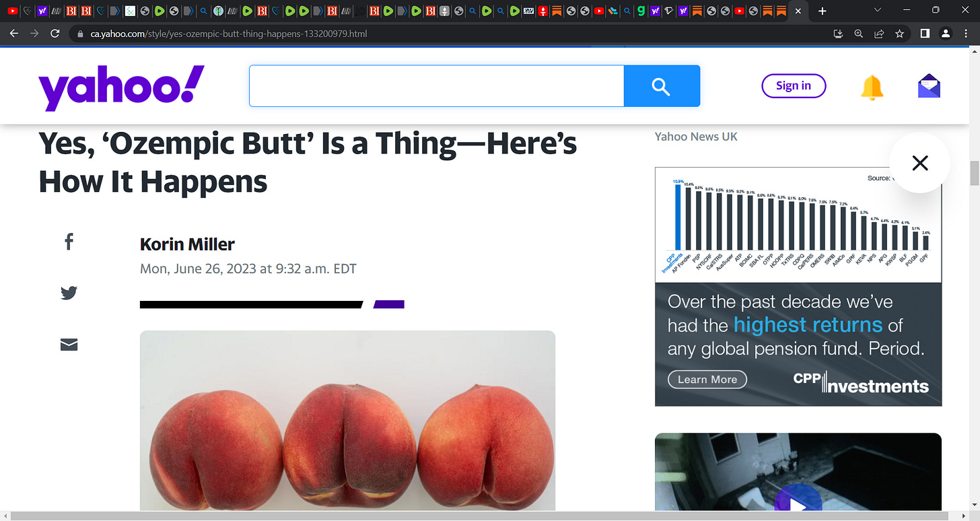The height and width of the screenshot is (521, 980).
Task: Click the install app icon in address bar
Action: 838,33
